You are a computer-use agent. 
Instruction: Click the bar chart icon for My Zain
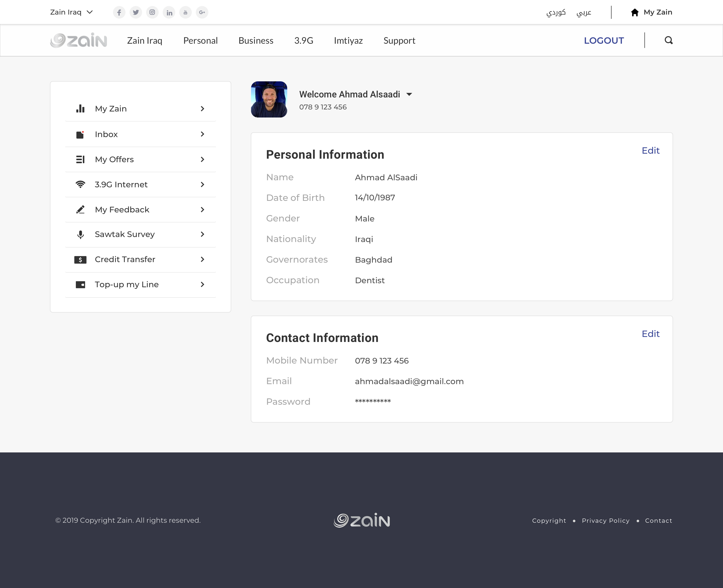coord(80,108)
